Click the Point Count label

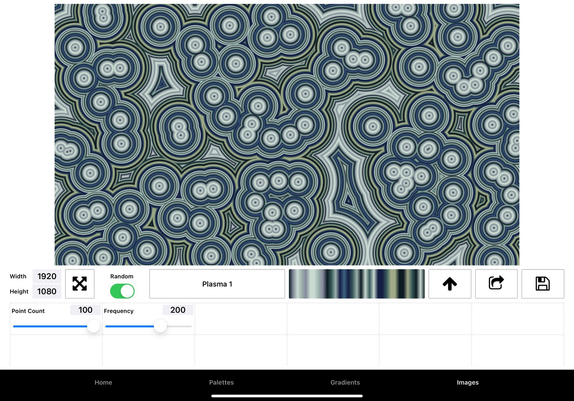(x=28, y=311)
